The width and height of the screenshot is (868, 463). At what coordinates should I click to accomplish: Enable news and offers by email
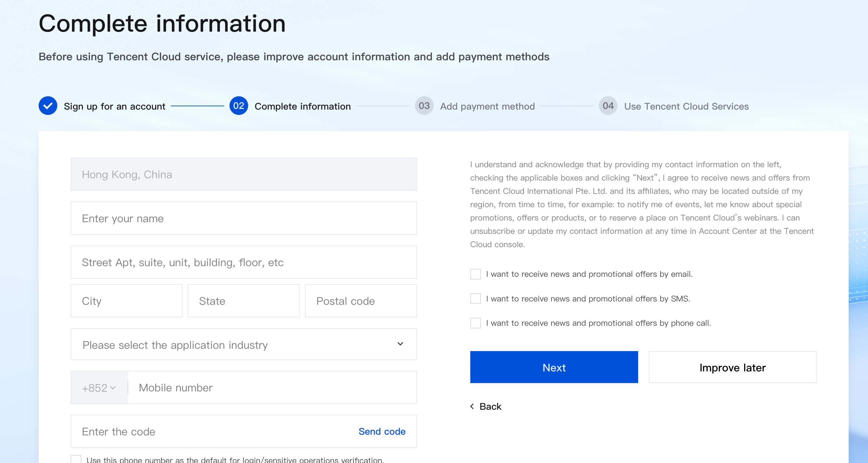tap(475, 274)
